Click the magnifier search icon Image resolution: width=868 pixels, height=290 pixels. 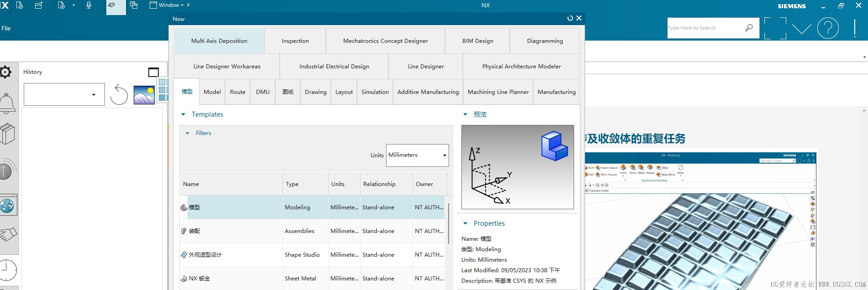[749, 28]
